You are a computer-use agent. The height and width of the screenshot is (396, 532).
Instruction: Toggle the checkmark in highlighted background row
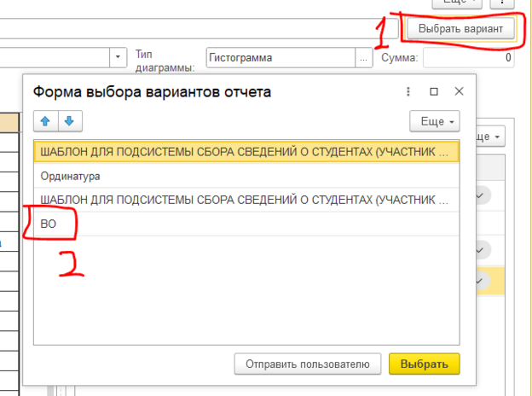481,279
